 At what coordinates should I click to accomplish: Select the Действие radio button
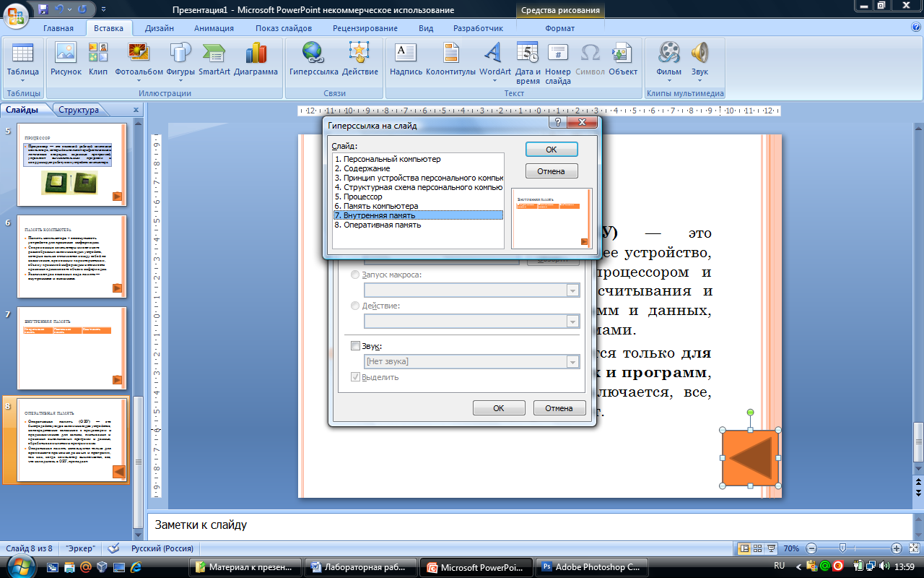point(354,306)
